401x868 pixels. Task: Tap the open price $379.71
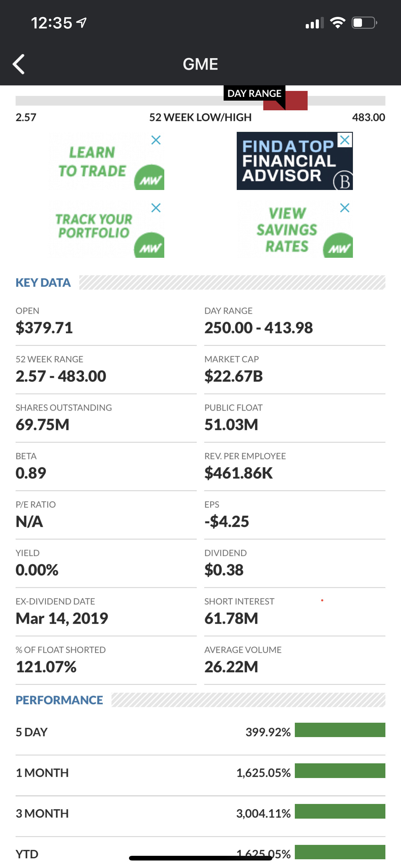click(44, 327)
